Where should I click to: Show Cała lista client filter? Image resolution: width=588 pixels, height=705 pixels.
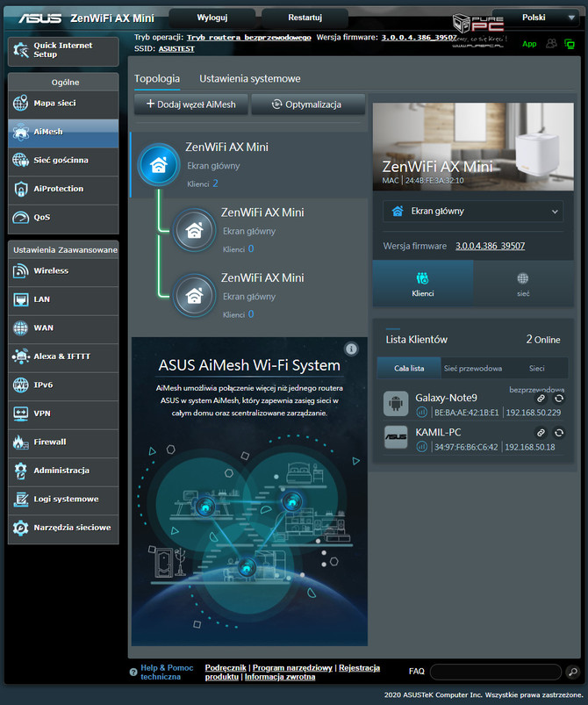409,368
